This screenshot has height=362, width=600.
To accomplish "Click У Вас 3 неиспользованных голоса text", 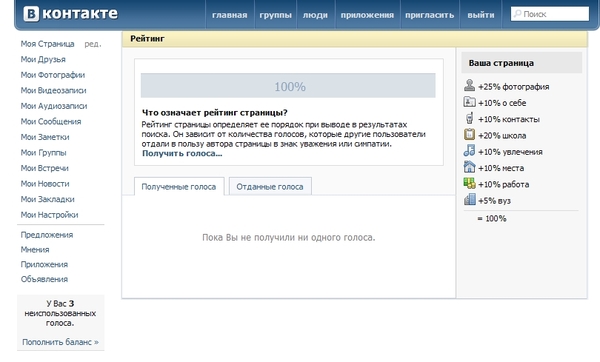I will [60, 313].
